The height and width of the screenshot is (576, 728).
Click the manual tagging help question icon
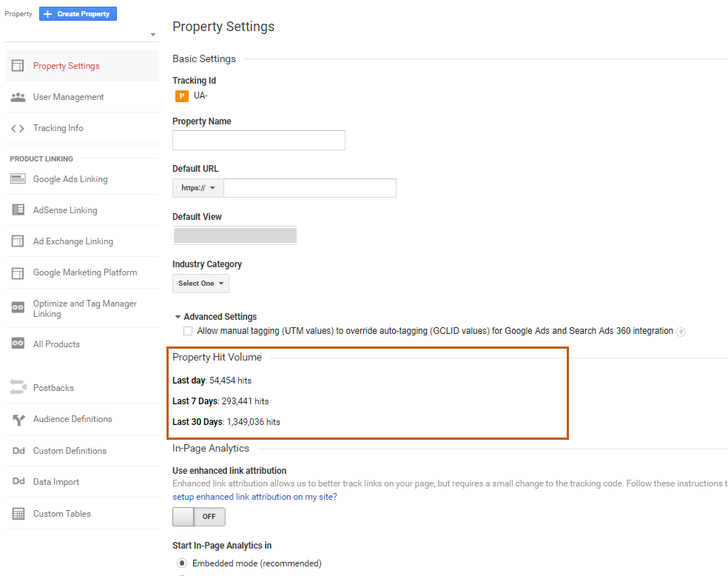click(x=681, y=332)
